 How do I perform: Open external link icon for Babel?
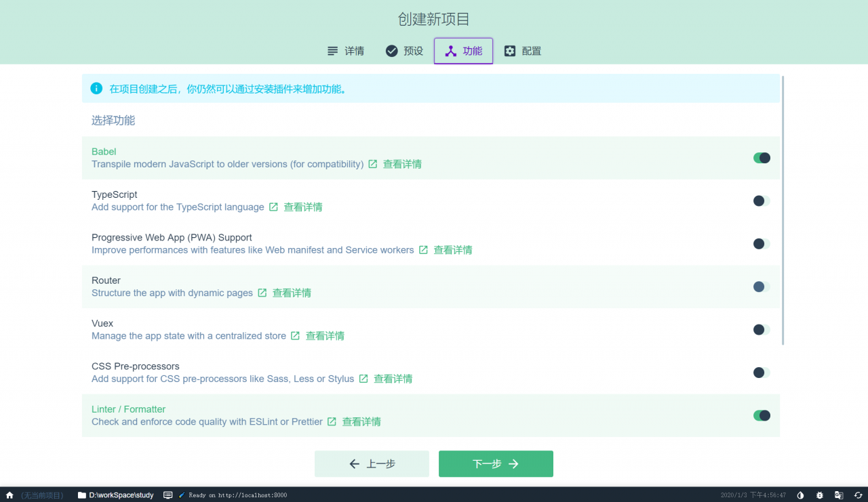coord(372,164)
